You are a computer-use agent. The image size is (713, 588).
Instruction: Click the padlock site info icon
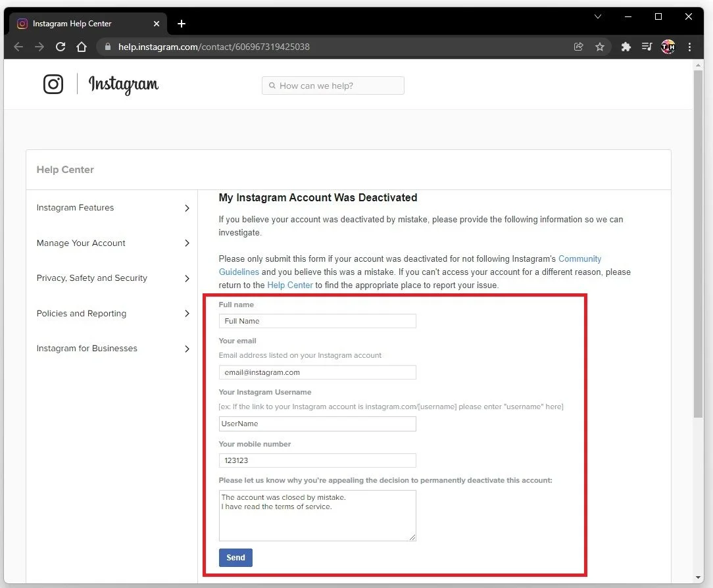[x=107, y=47]
